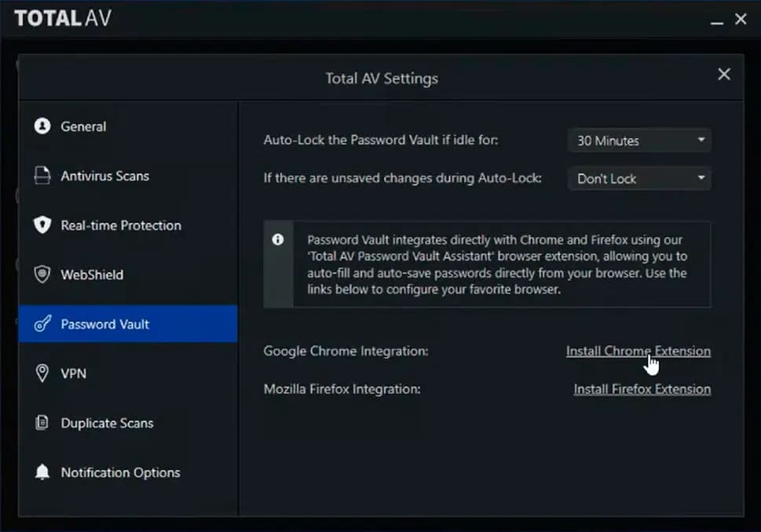Open Real-time Protection settings
The height and width of the screenshot is (532, 761).
point(128,225)
